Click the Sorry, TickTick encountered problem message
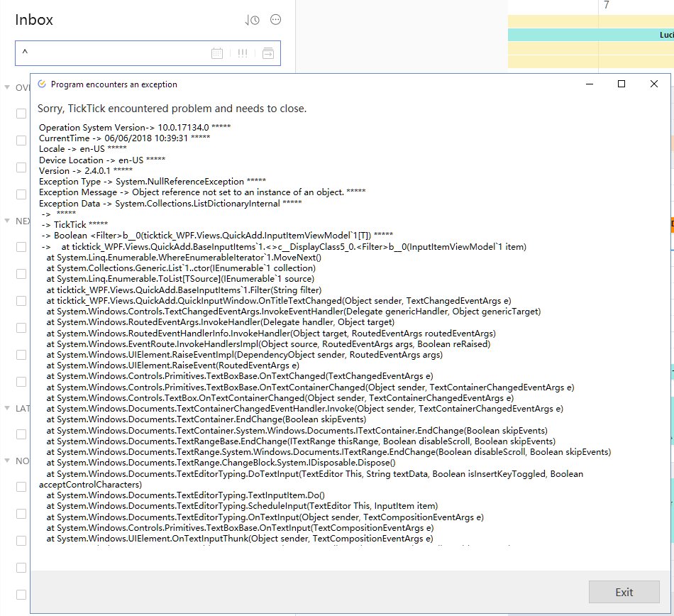The height and width of the screenshot is (616, 674). click(172, 109)
